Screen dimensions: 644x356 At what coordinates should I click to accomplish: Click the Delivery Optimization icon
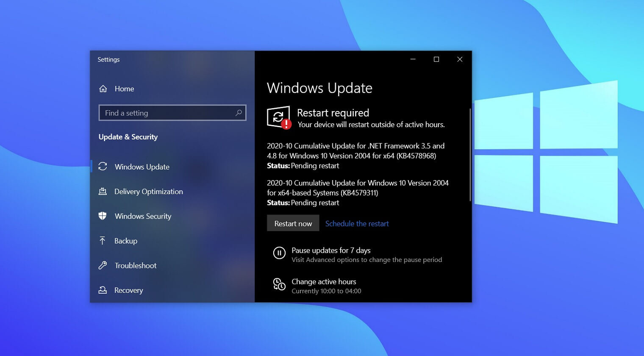click(103, 192)
